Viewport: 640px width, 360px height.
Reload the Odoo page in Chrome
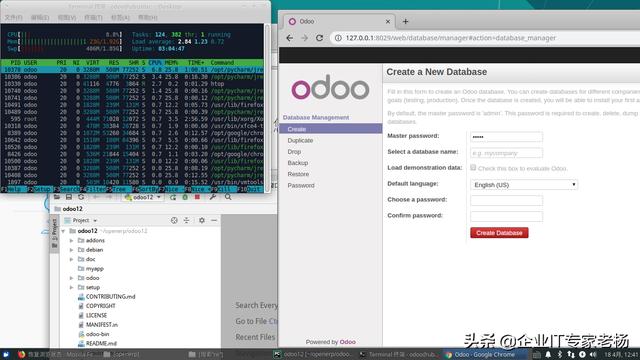320,38
